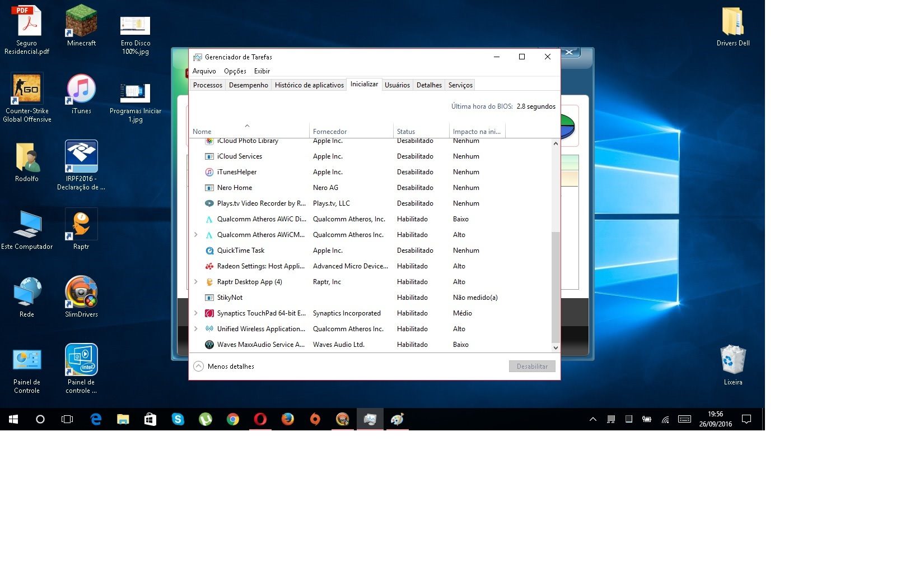Screen dimensions: 924x566
Task: Expand Unified Wireless Application entry
Action: [x=196, y=329]
